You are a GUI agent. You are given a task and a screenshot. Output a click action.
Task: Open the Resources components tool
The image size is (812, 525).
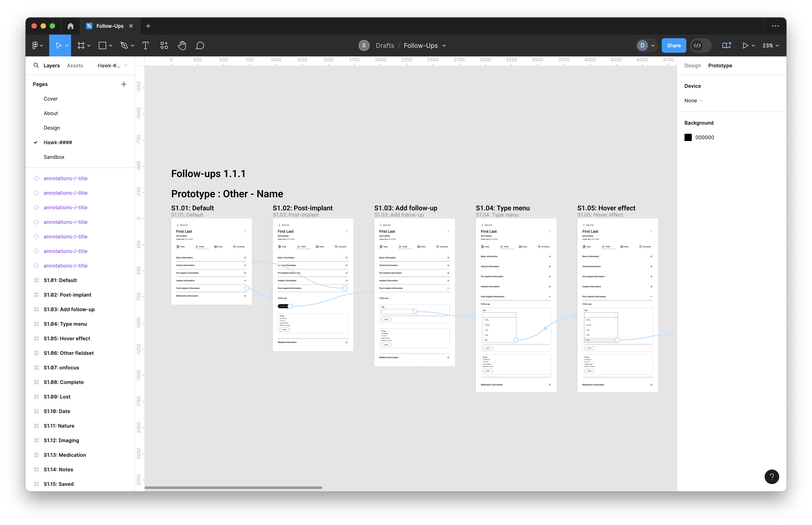[164, 46]
